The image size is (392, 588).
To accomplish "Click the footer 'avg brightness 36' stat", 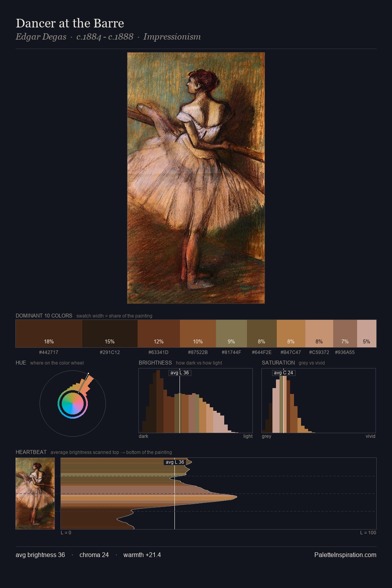I will tap(40, 555).
